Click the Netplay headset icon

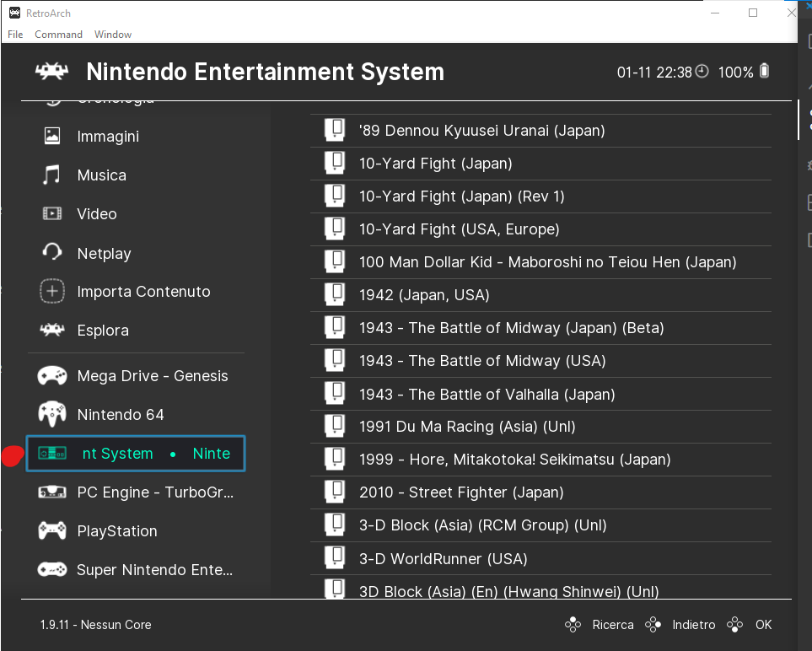51,252
